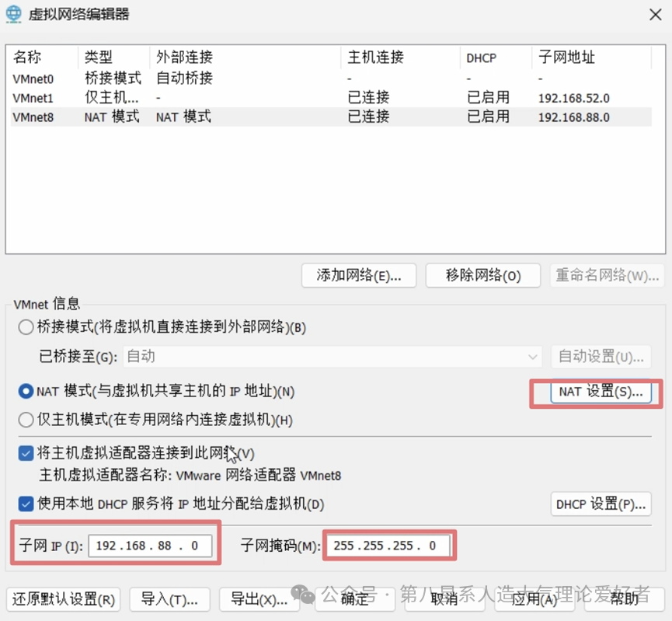Image resolution: width=672 pixels, height=621 pixels.
Task: Select the VMnet0 bridged network row
Action: point(33,78)
